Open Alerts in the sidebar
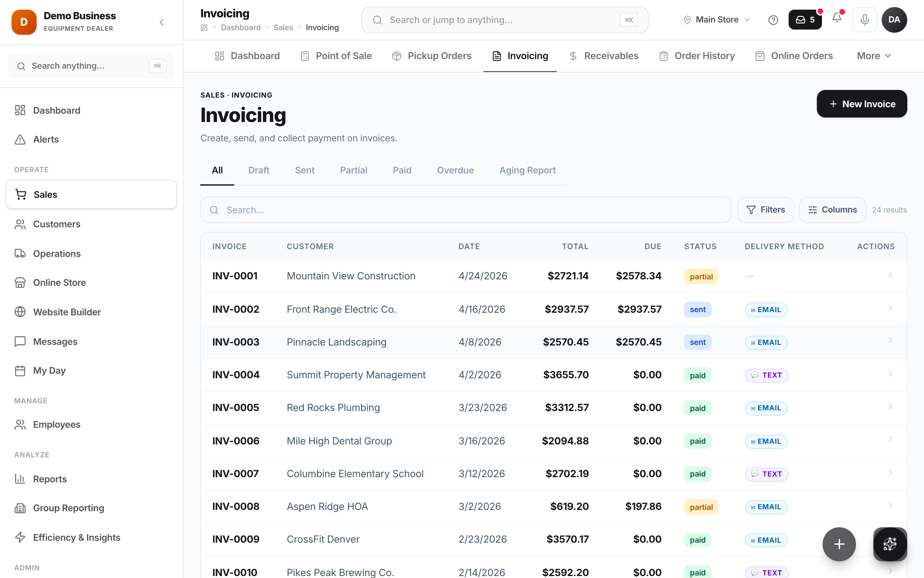 click(x=91, y=140)
